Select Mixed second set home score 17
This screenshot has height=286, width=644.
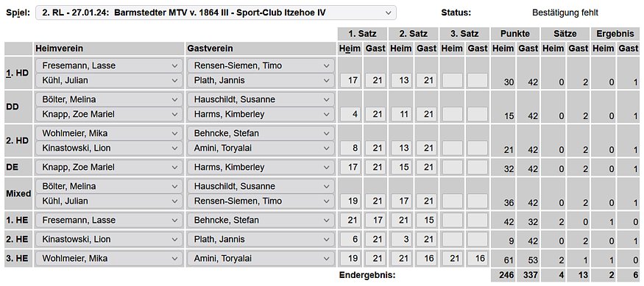coord(401,201)
